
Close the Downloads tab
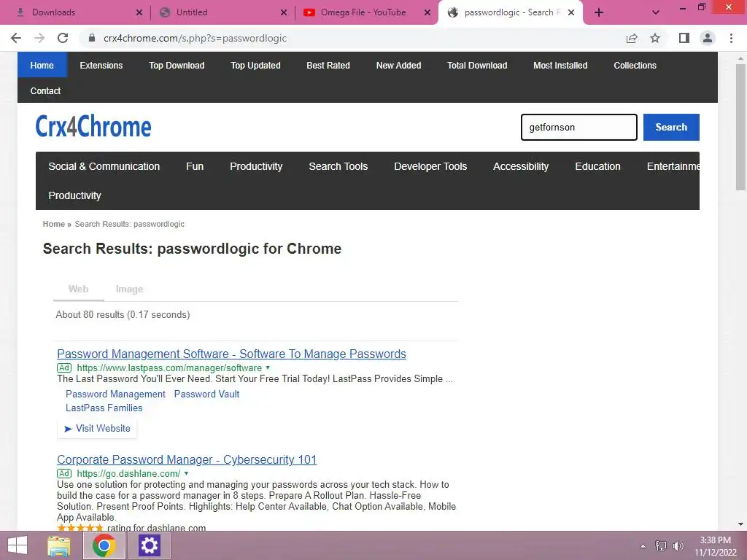[139, 12]
